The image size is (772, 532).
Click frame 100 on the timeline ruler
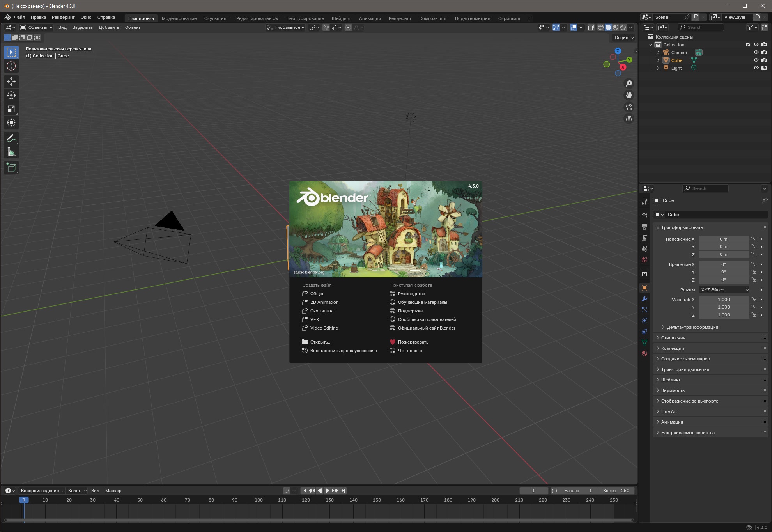click(x=259, y=500)
